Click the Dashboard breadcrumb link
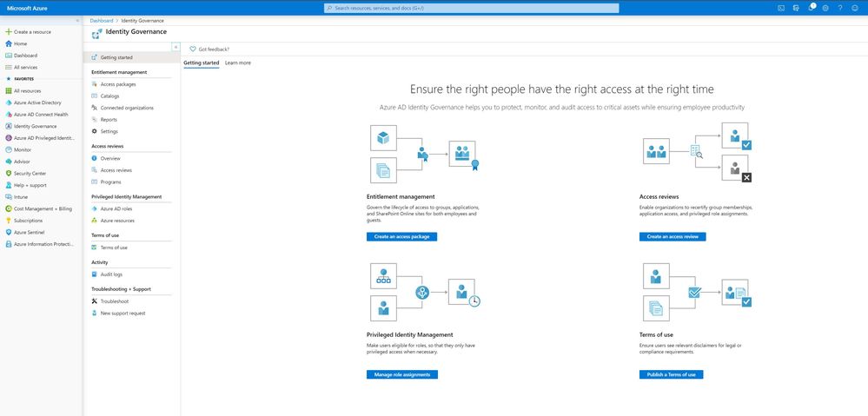Image resolution: width=868 pixels, height=416 pixels. pyautogui.click(x=102, y=21)
